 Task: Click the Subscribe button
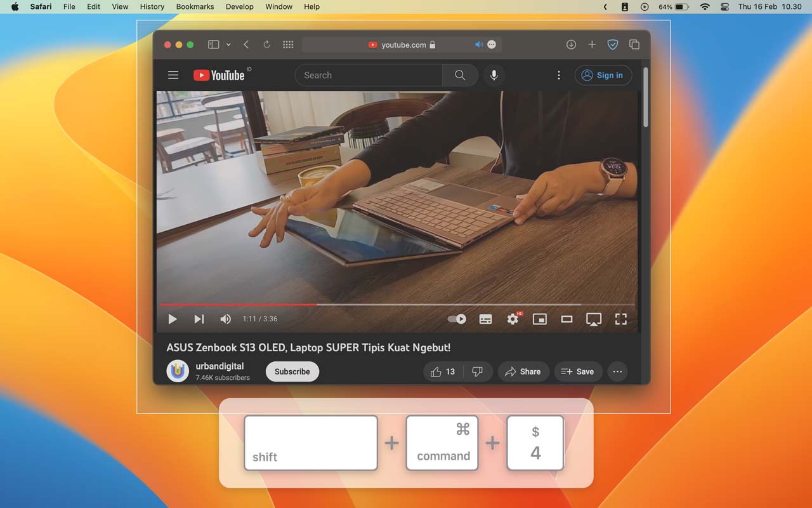click(292, 371)
